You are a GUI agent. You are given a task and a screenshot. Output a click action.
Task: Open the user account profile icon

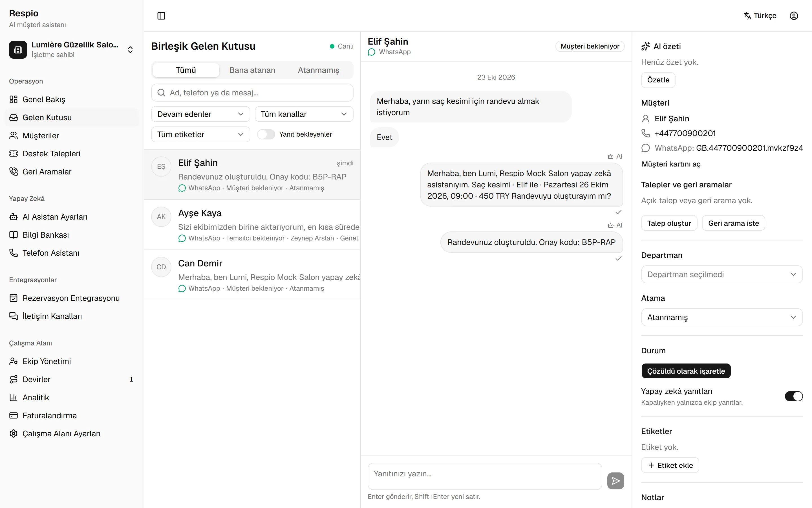[794, 16]
